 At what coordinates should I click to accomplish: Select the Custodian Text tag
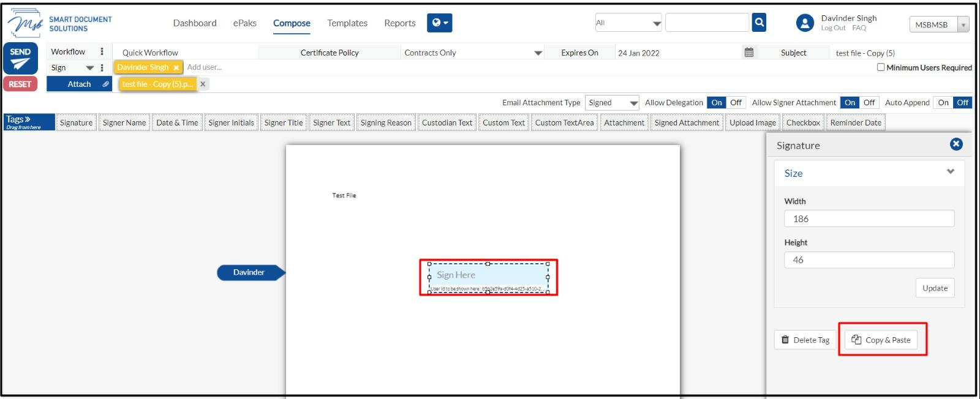pos(447,122)
